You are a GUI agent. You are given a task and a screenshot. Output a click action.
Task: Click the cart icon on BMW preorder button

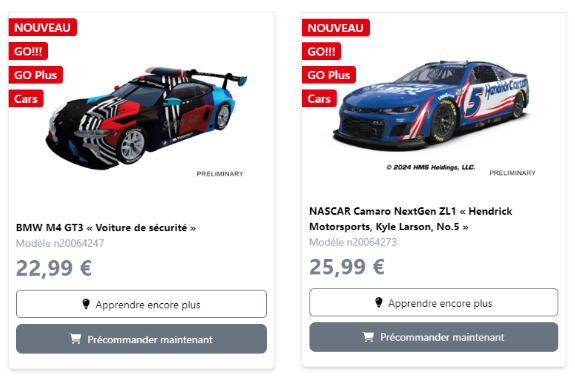point(76,339)
